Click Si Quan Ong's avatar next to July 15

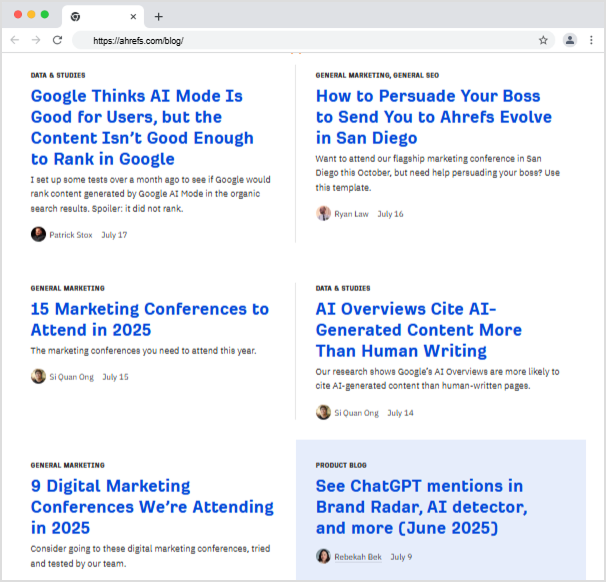(x=38, y=376)
